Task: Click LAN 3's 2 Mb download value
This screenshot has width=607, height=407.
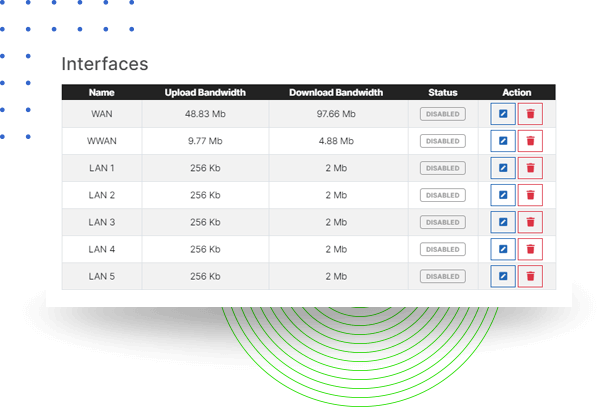Action: click(x=336, y=223)
